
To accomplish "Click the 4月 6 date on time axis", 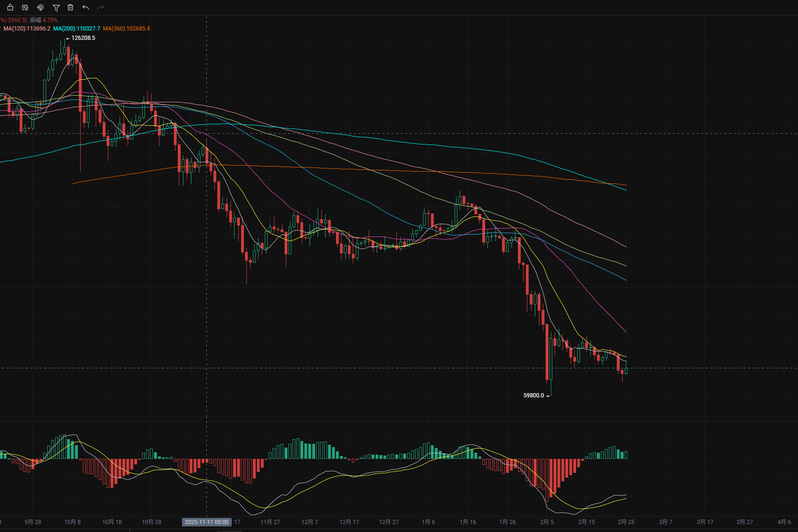I will point(784,522).
